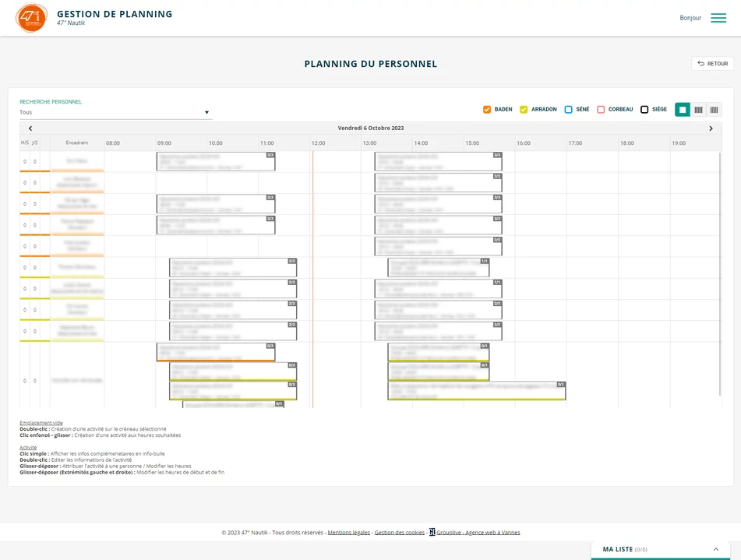
Task: Select the middle multi-column view icon
Action: pos(698,110)
